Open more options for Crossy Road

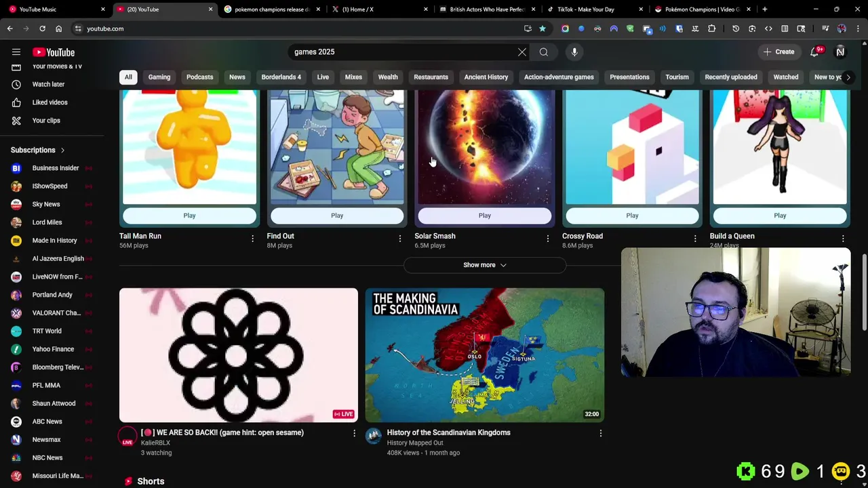(695, 239)
